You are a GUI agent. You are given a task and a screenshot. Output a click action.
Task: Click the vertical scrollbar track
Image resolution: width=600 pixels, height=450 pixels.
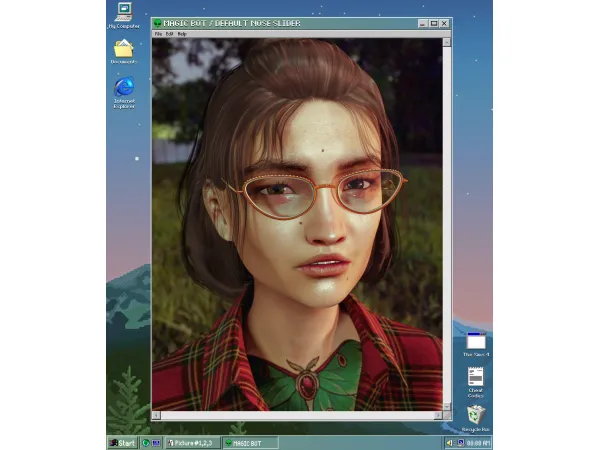(447, 225)
